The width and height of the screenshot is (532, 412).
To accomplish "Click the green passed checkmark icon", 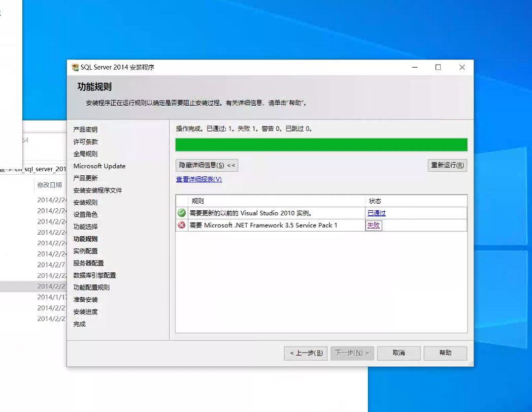I will click(182, 213).
